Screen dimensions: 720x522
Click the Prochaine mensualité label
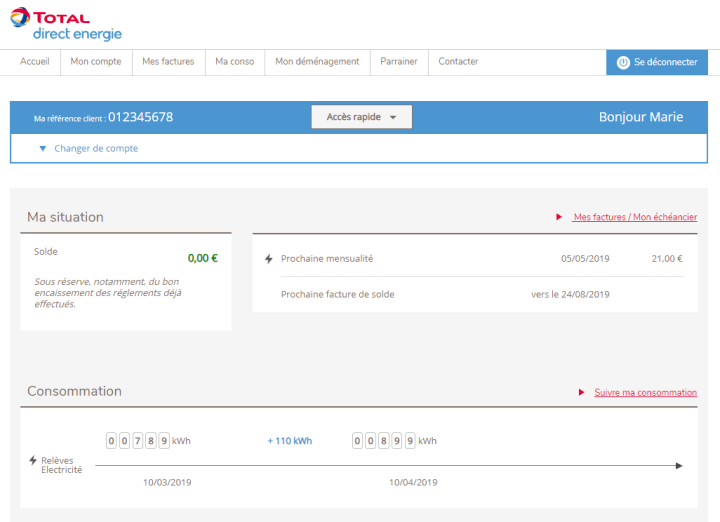tap(327, 258)
